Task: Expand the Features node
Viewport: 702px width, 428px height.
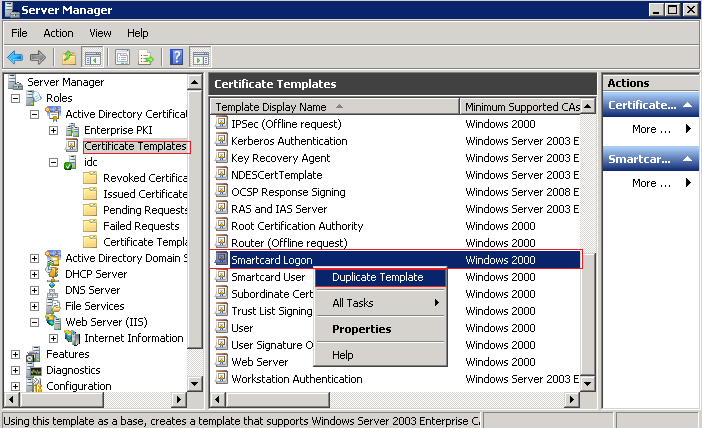Action: click(x=16, y=355)
